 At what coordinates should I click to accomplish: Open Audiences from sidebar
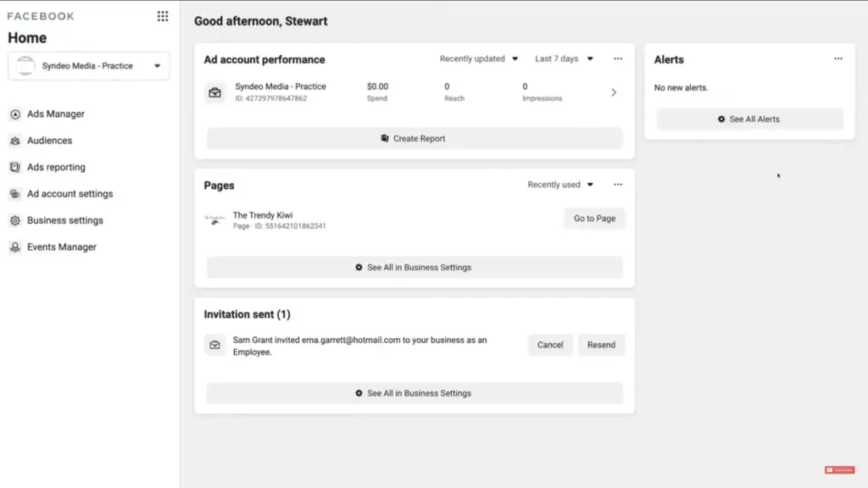[49, 141]
